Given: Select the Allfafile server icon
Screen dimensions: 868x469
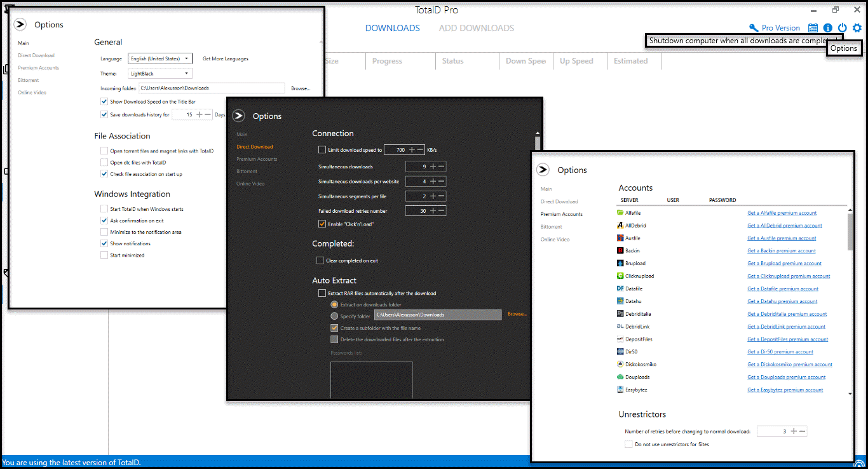Looking at the screenshot, I should [x=620, y=213].
